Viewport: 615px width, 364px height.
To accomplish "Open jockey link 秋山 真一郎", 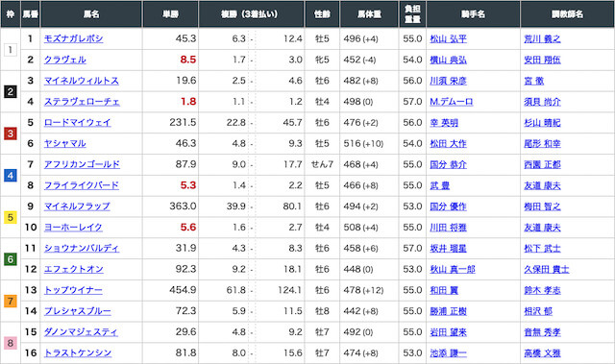I will (453, 270).
